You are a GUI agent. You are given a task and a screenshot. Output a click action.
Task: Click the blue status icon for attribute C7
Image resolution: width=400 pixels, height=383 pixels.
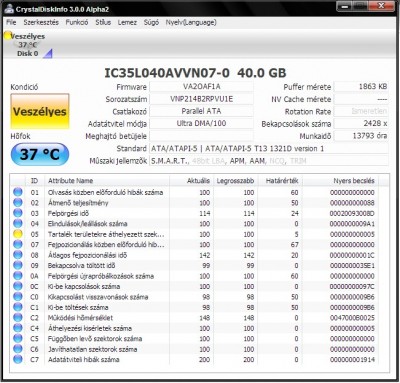18,359
